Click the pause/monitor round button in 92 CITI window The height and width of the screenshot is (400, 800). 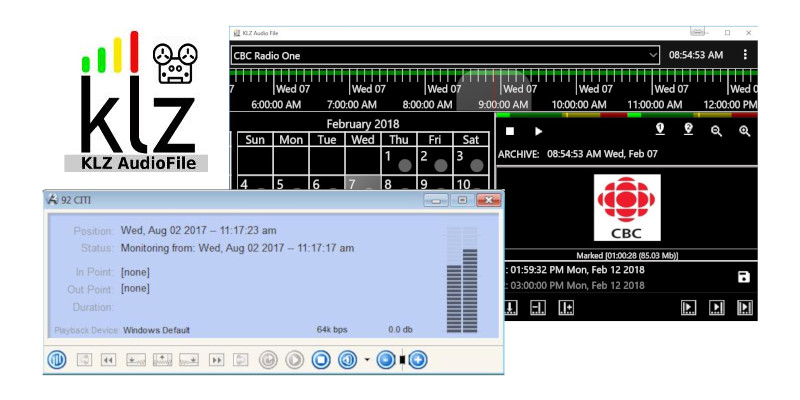click(57, 360)
